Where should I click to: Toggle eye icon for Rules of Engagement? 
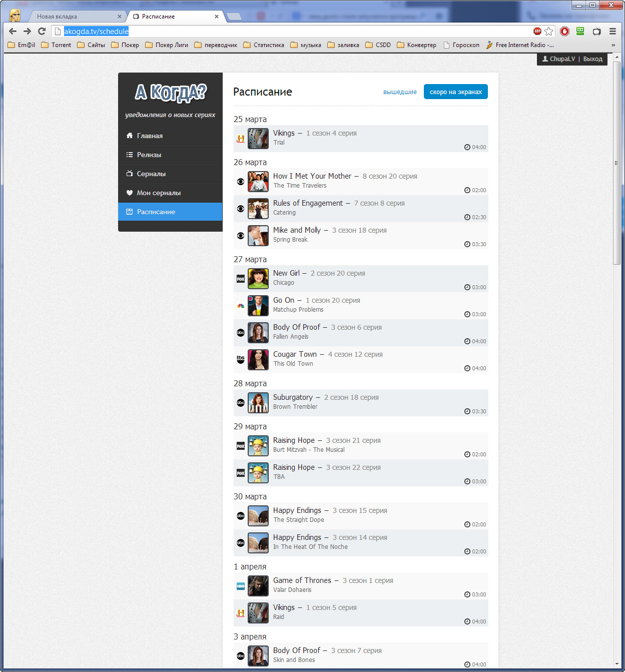tap(241, 209)
